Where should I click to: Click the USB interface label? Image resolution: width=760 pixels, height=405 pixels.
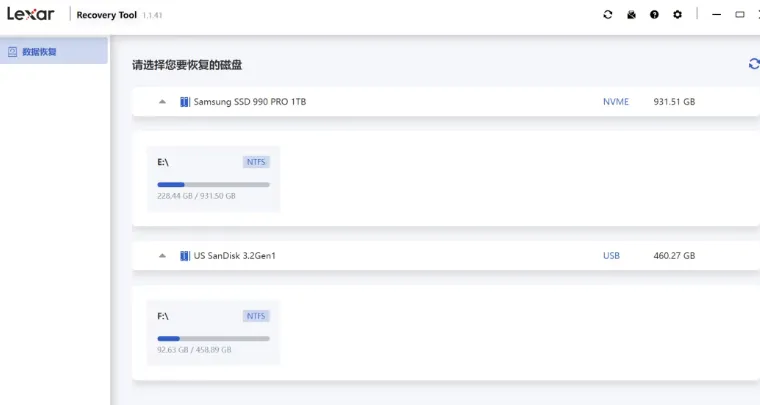(611, 255)
